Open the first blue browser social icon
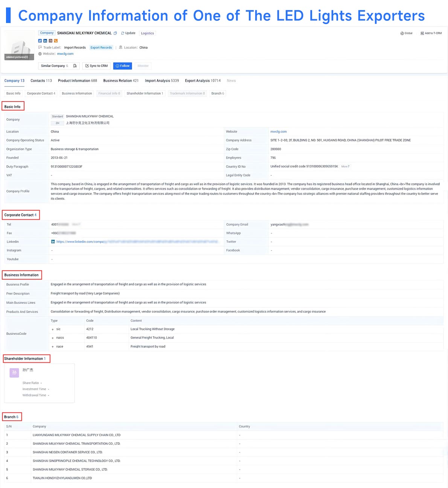Image resolution: width=448 pixels, height=488 pixels. (x=40, y=41)
